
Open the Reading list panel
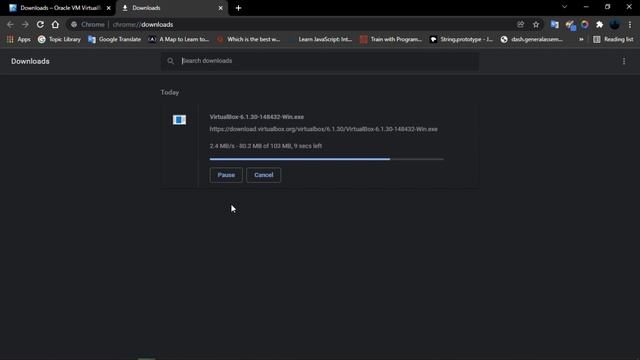(613, 39)
